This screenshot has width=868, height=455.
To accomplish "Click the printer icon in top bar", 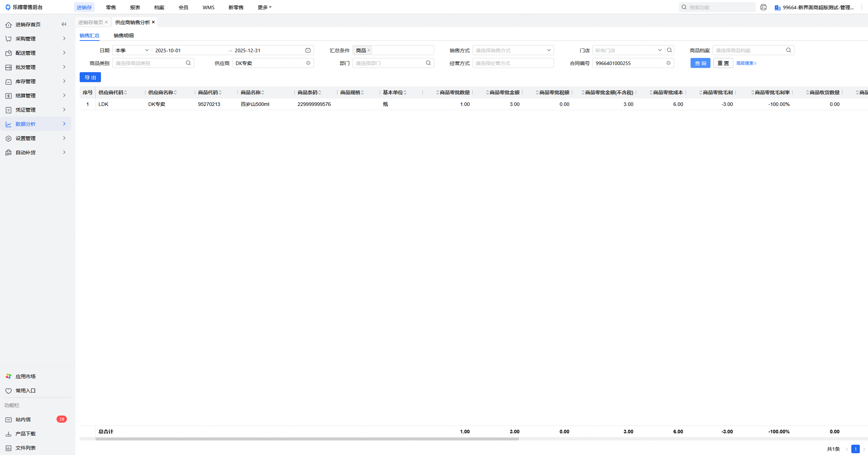I will (x=763, y=7).
